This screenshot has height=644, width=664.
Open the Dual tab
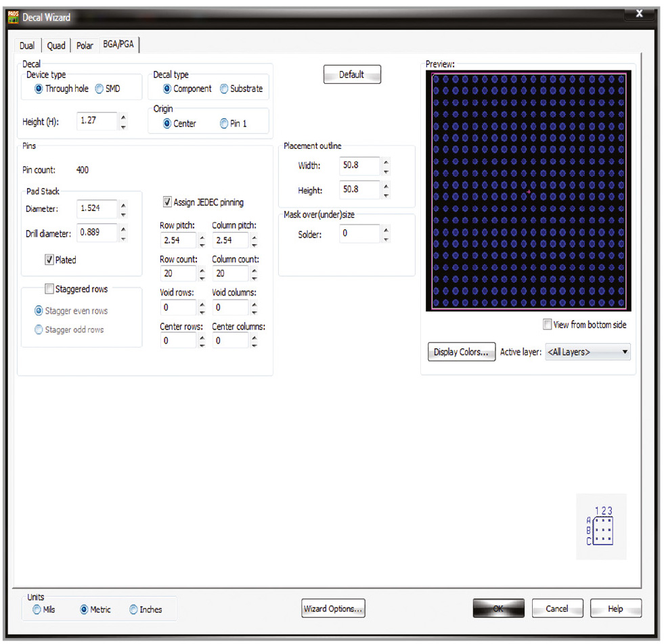click(27, 45)
